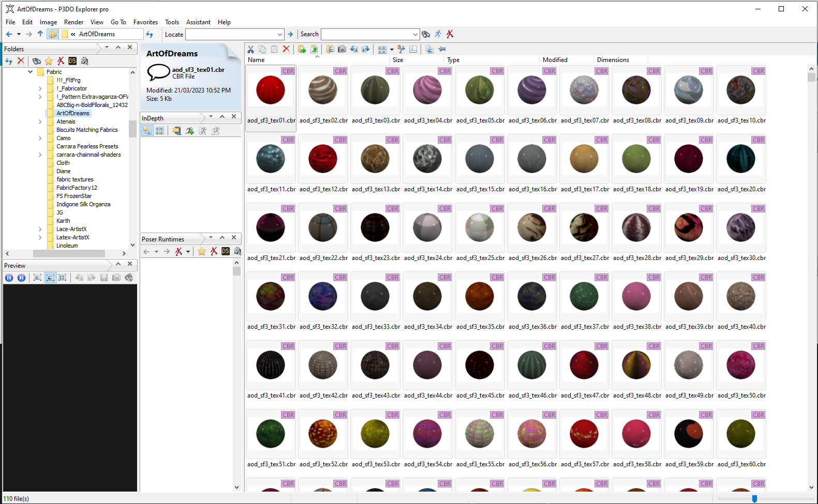Click the A-Z sort icon
The height and width of the screenshot is (504, 818).
click(x=401, y=49)
